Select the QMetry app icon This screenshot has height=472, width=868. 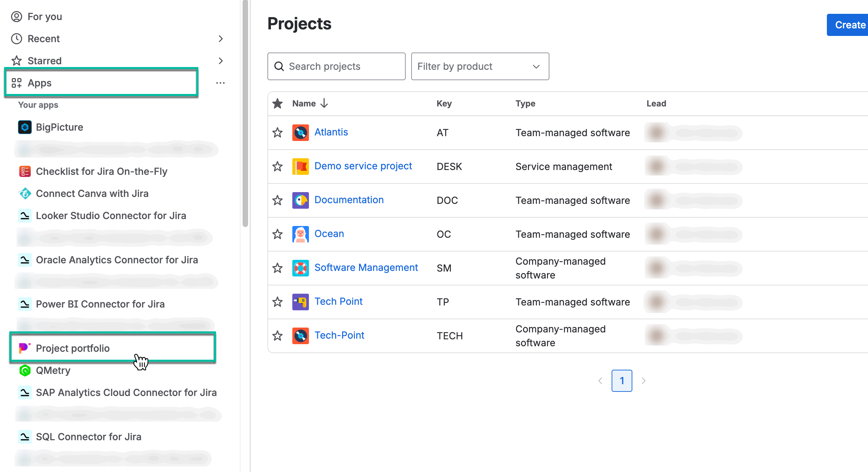click(25, 370)
